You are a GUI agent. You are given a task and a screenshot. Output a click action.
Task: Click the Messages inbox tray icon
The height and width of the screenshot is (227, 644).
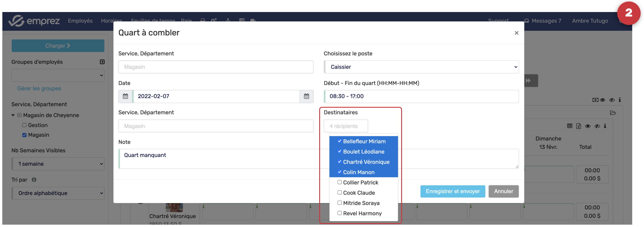tap(526, 21)
